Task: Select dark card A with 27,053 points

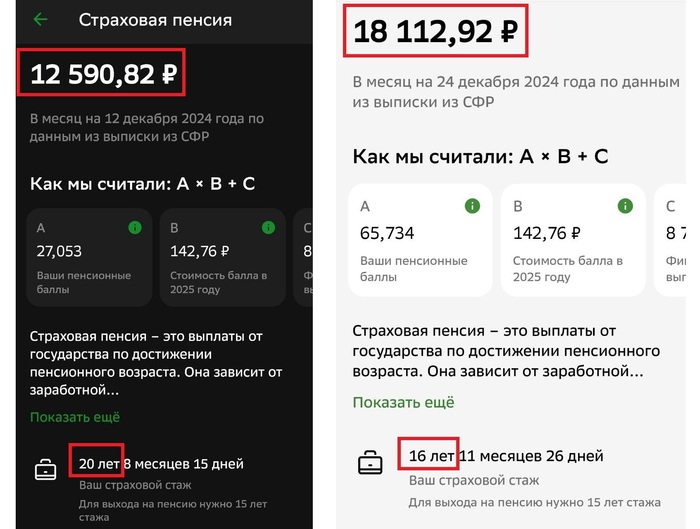Action: (x=90, y=256)
